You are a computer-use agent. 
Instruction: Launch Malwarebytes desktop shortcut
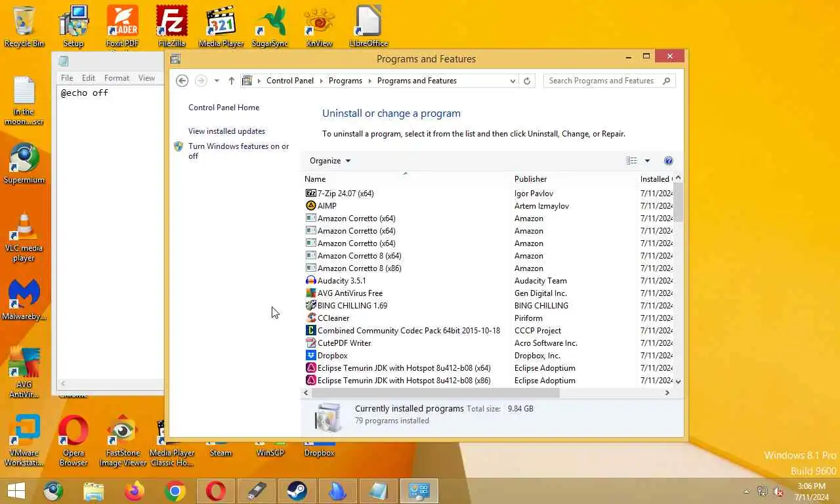(x=24, y=301)
